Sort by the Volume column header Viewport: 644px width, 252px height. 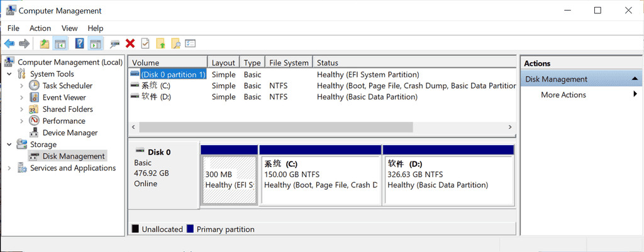click(168, 62)
